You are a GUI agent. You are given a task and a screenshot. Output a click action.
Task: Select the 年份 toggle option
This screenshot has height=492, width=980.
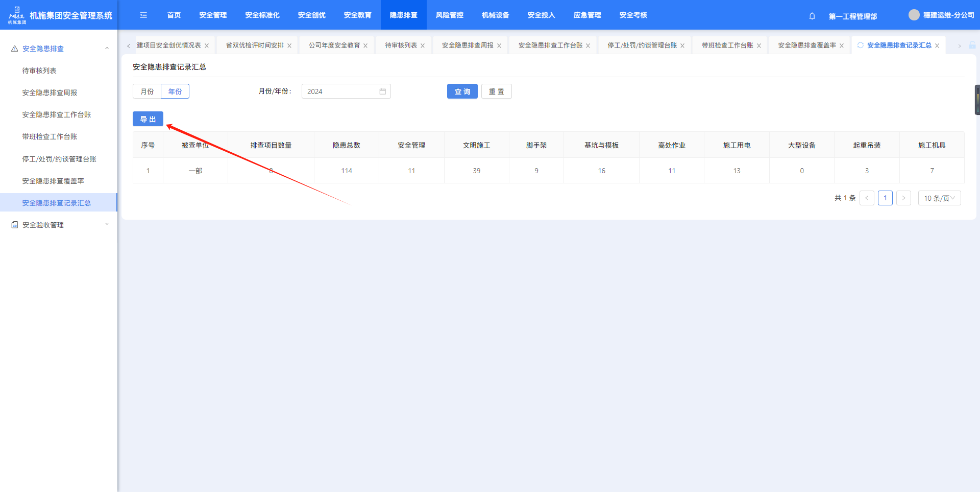(x=175, y=91)
